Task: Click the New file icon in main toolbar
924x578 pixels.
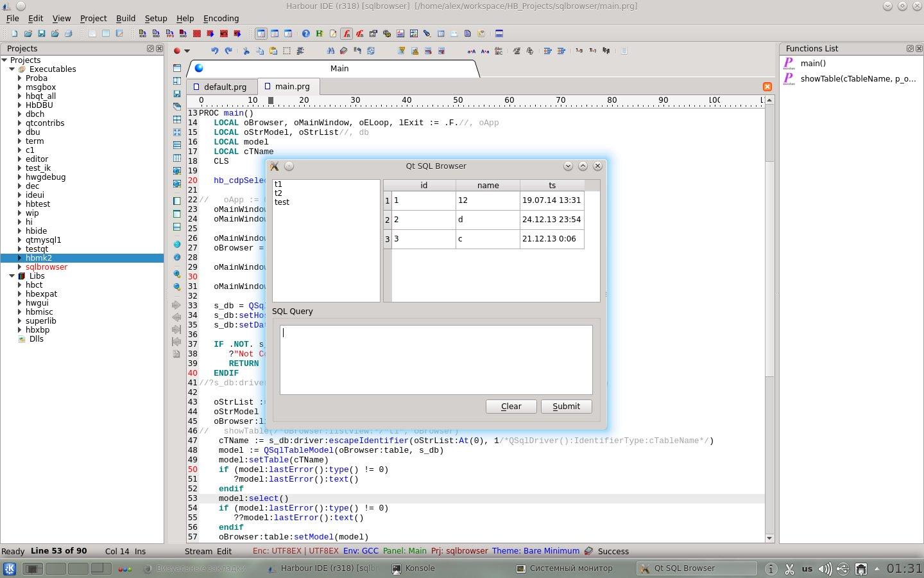Action: click(x=14, y=33)
